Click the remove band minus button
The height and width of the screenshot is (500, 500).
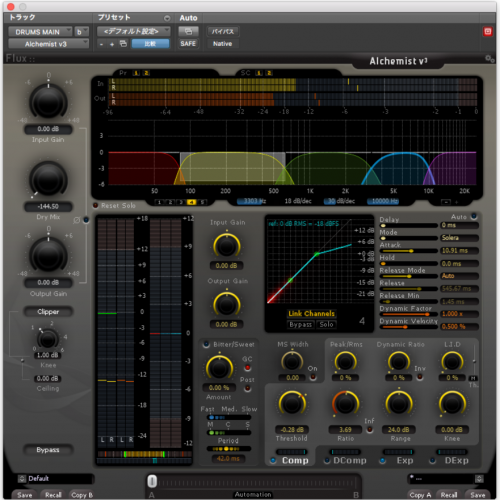coord(446,202)
